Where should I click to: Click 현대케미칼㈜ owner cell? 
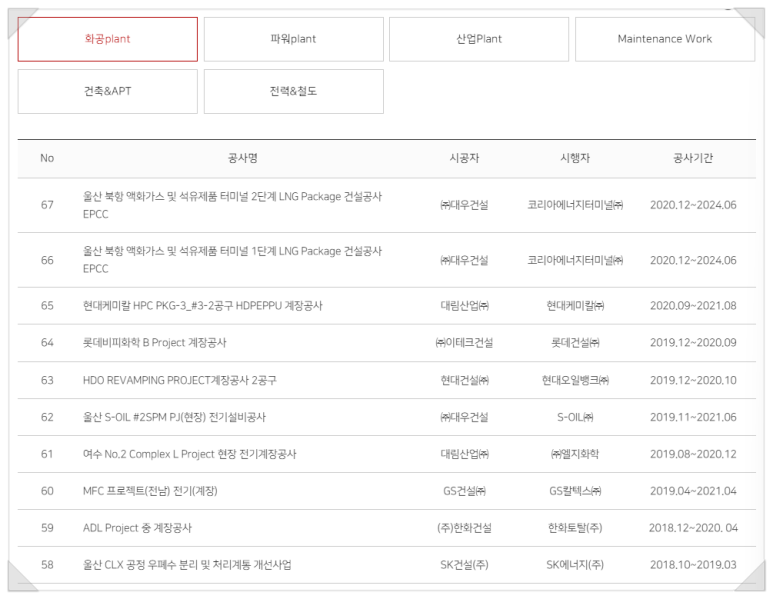coord(575,306)
